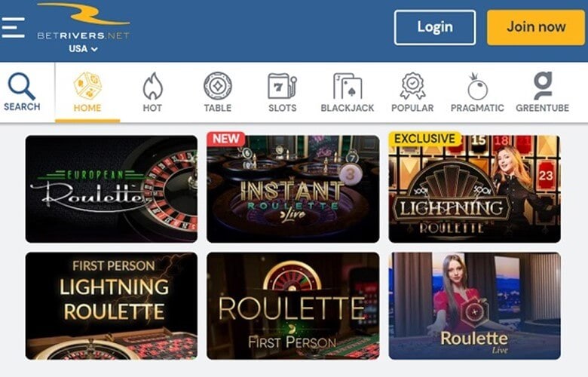Go to home via the BetRivers.net logo
This screenshot has width=588, height=377.
[83, 22]
